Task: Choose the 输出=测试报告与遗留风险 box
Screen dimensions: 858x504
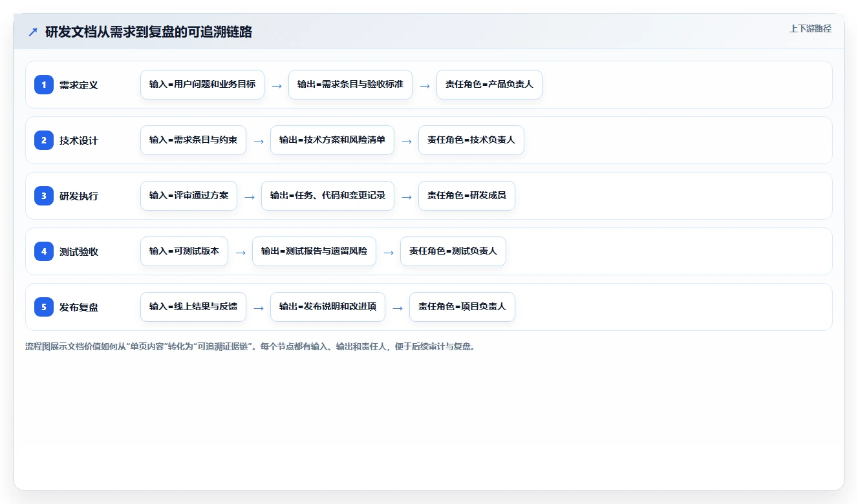Action: (314, 251)
